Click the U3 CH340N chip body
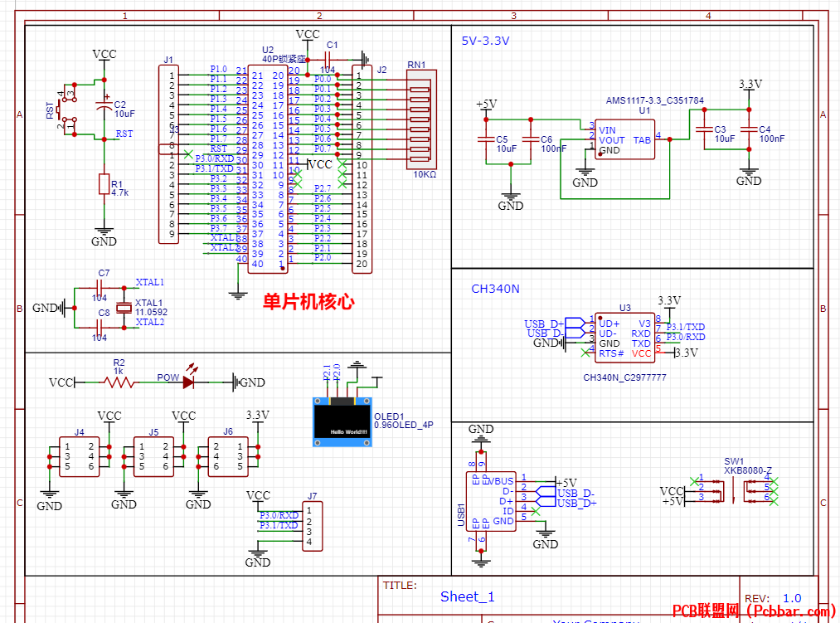This screenshot has width=840, height=623. (624, 338)
